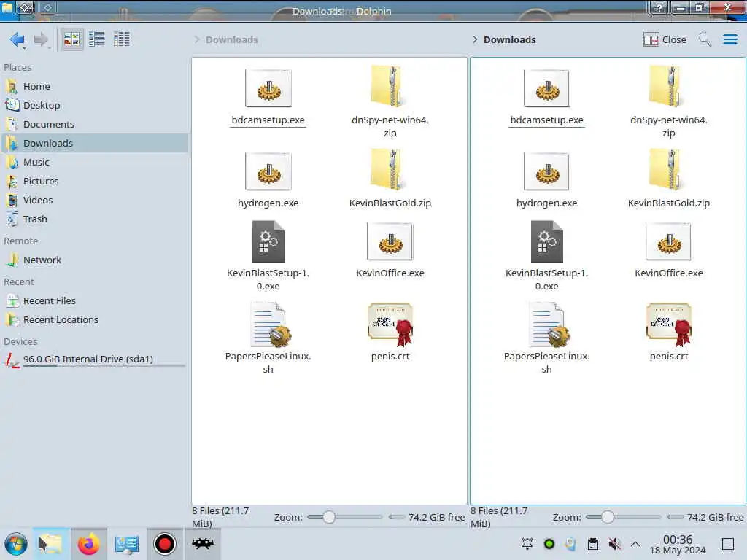Switch to Icons view mode
The height and width of the screenshot is (560, 747).
tap(71, 39)
